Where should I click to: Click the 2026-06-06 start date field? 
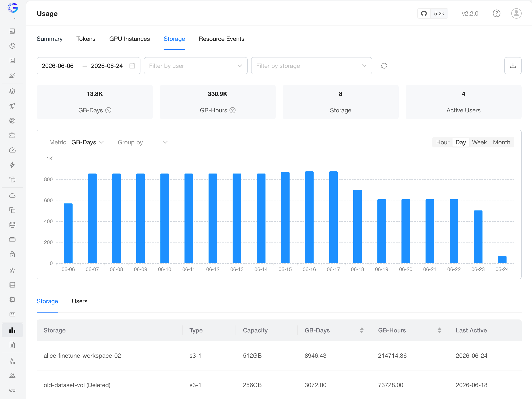click(x=58, y=66)
